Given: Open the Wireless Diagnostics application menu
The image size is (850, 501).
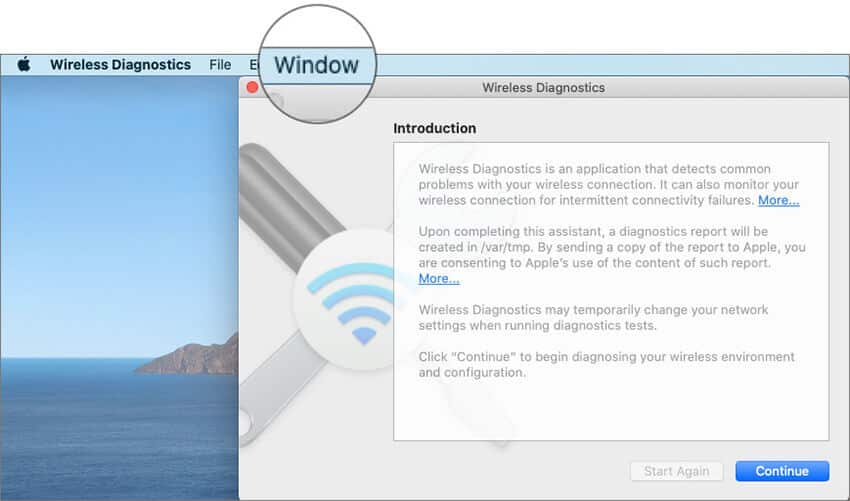Looking at the screenshot, I should pyautogui.click(x=120, y=65).
